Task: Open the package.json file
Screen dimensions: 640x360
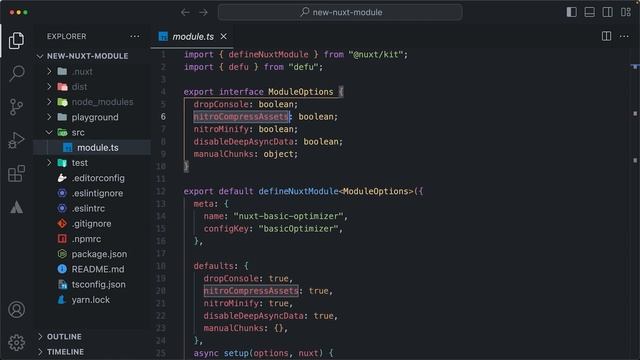Action: coord(92,254)
